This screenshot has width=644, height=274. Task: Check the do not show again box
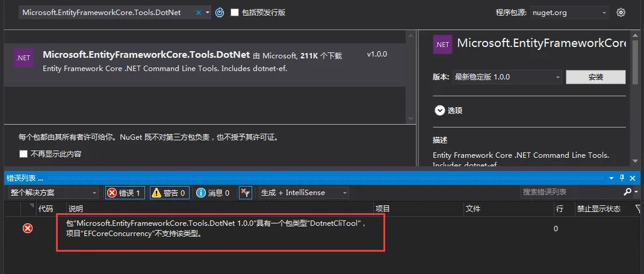click(23, 154)
